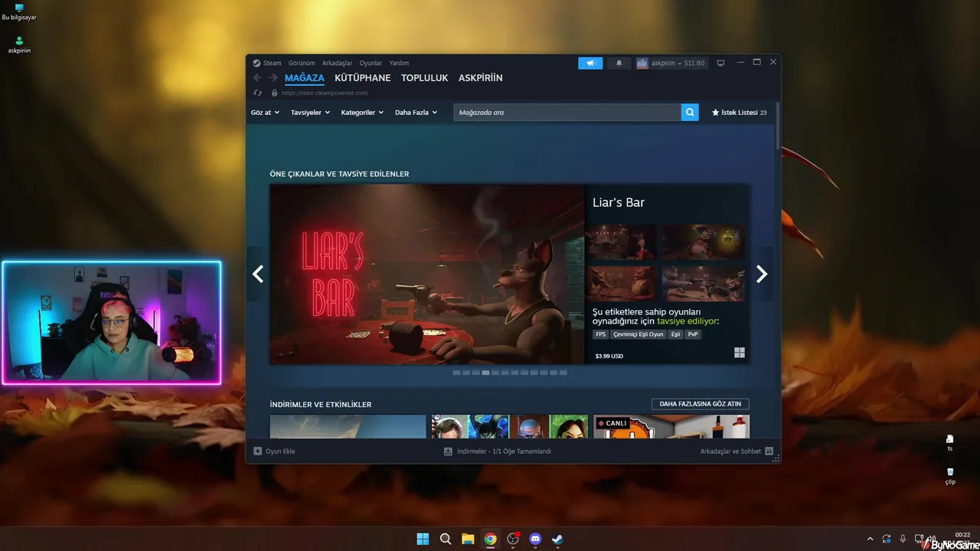Viewport: 980px width, 551px height.
Task: Open the Windows Start menu
Action: tap(423, 539)
